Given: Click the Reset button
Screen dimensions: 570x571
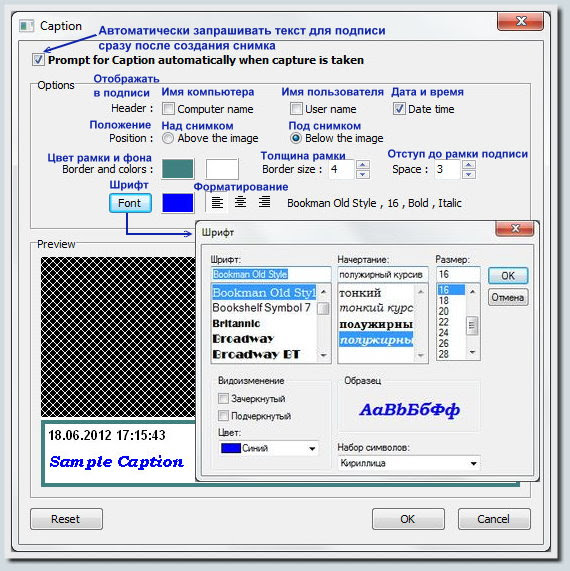Looking at the screenshot, I should click(66, 519).
